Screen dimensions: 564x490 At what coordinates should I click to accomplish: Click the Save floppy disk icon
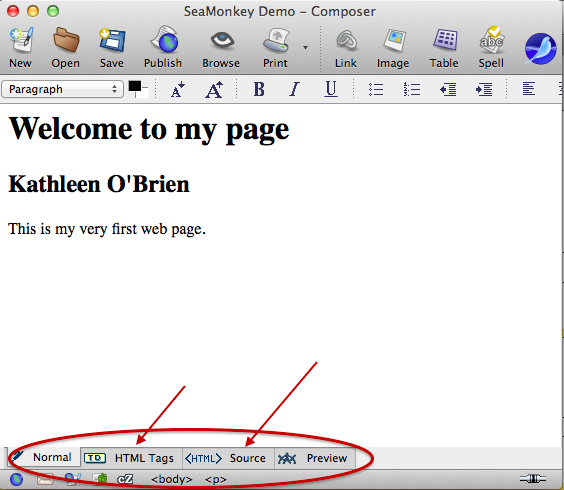(112, 40)
